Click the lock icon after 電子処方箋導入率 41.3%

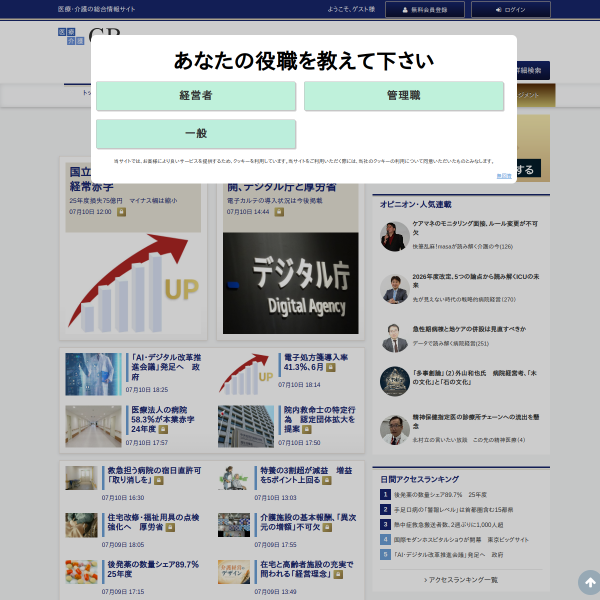click(x=331, y=368)
